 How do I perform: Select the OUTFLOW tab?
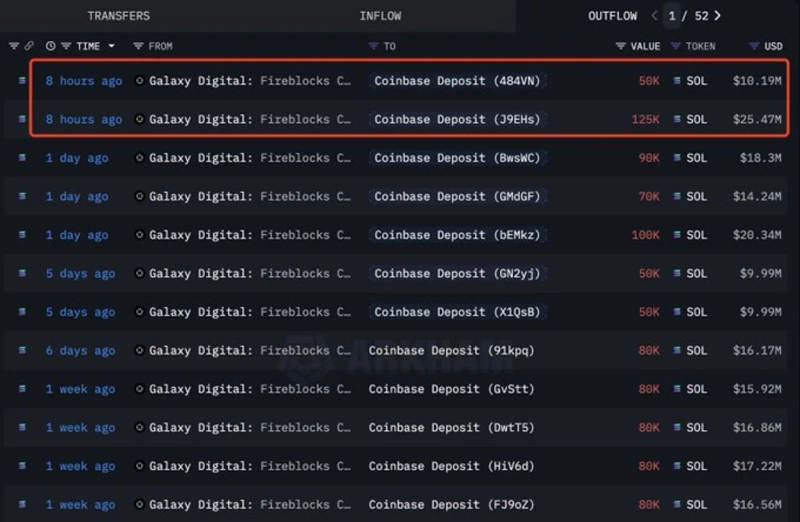click(x=612, y=16)
